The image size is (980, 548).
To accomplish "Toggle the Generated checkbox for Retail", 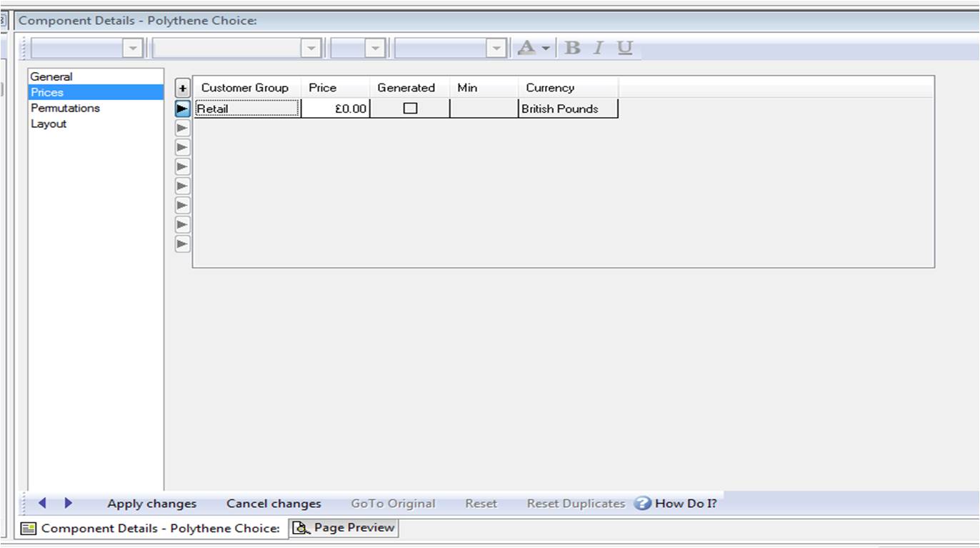I will [410, 109].
